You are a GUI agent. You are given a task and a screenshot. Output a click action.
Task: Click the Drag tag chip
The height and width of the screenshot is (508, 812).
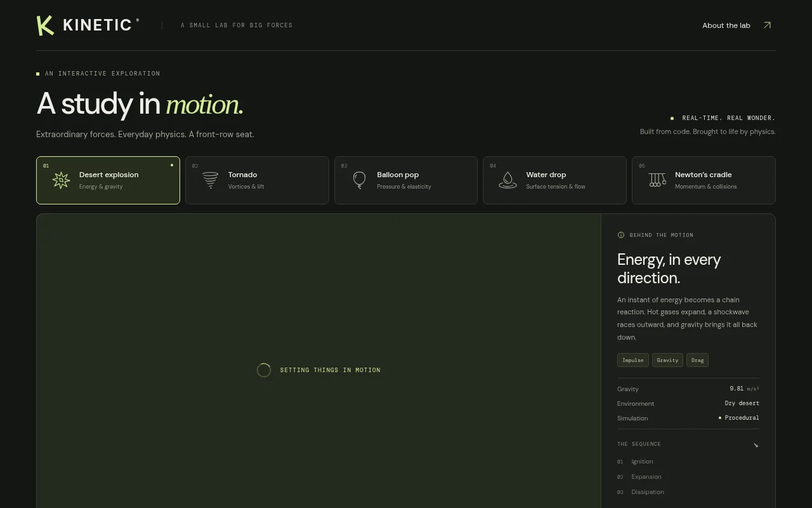coord(698,360)
